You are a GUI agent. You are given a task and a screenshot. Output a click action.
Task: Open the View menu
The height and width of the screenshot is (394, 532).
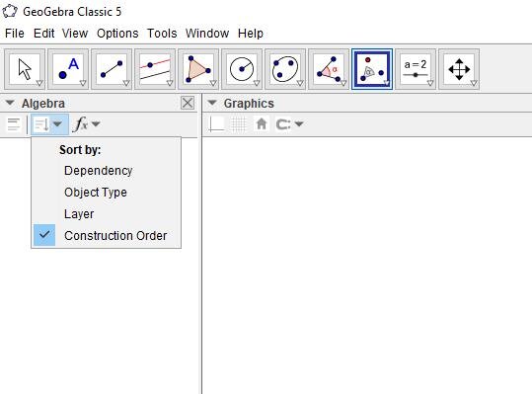click(x=75, y=34)
